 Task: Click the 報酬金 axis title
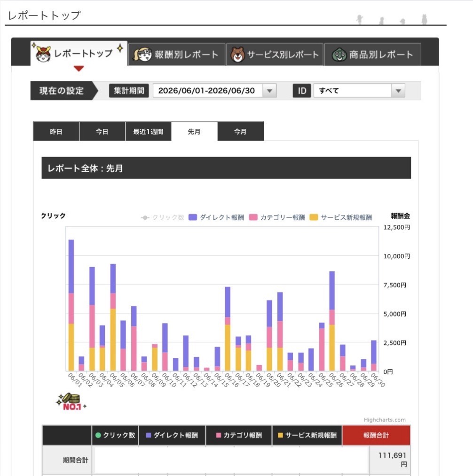(400, 216)
